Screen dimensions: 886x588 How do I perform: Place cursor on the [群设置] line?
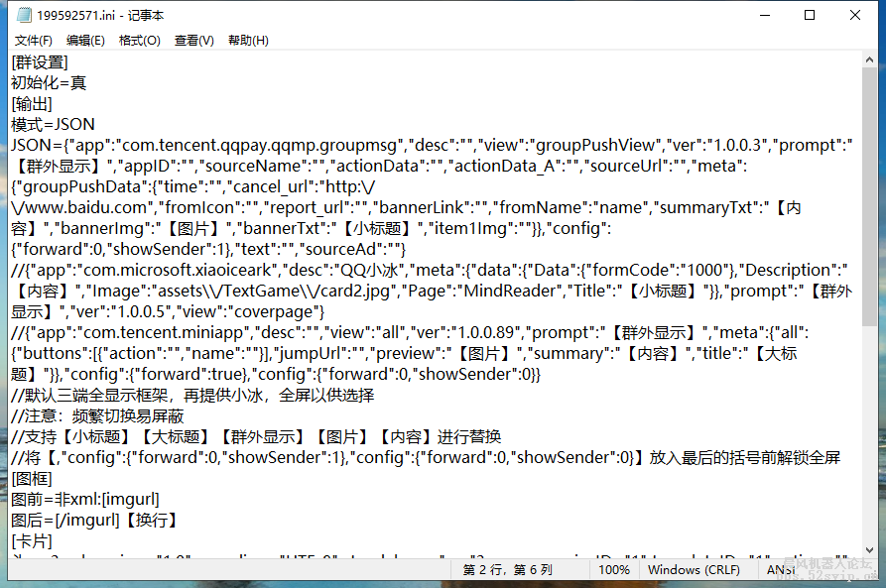click(40, 61)
